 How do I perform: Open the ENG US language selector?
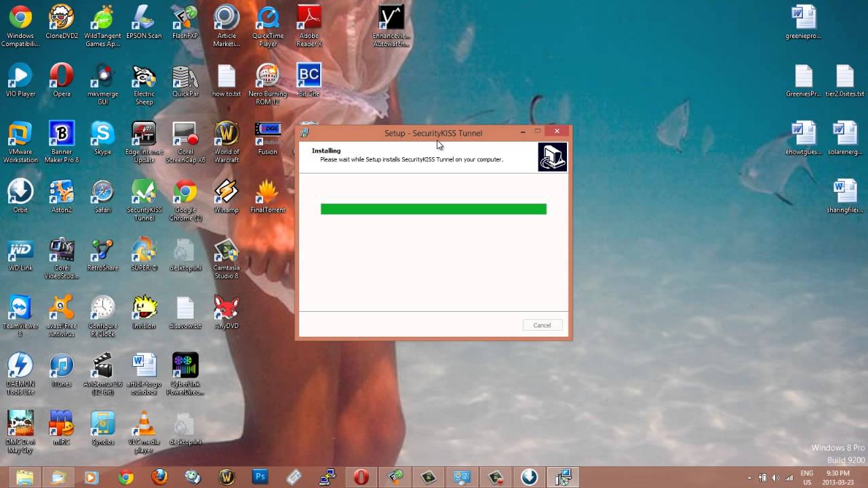(x=806, y=477)
